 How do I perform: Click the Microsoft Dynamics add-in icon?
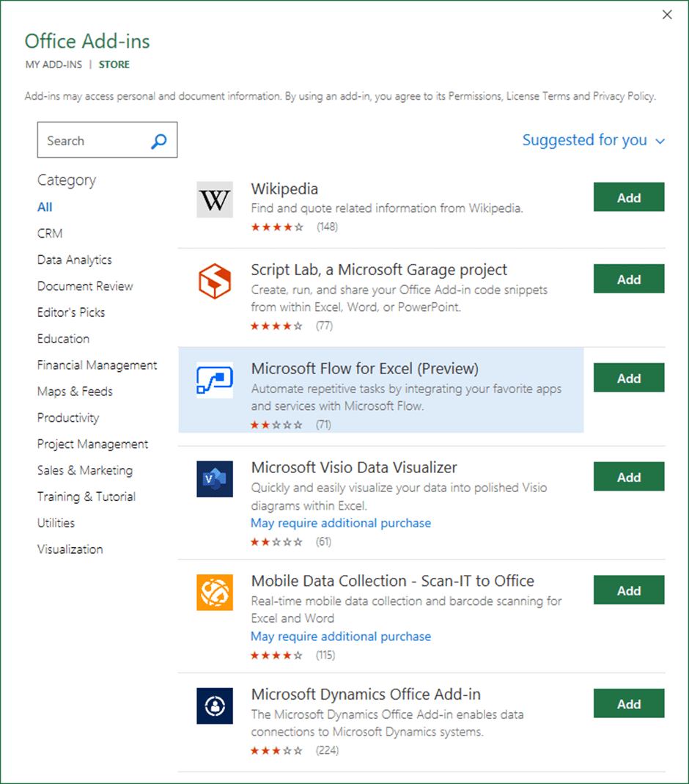214,703
